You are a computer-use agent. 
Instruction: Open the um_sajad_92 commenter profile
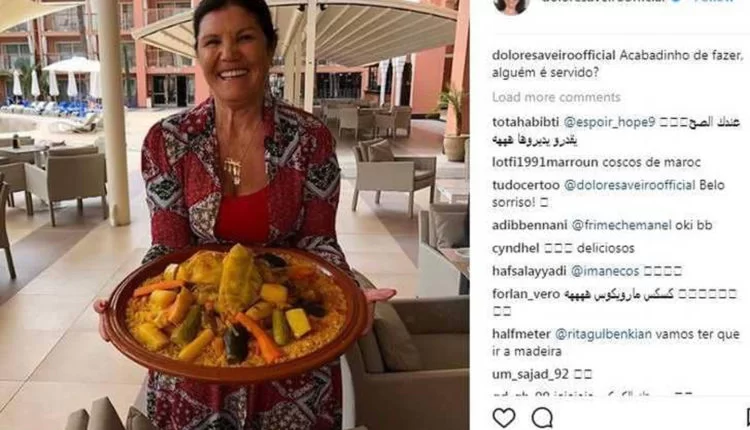[x=530, y=375]
